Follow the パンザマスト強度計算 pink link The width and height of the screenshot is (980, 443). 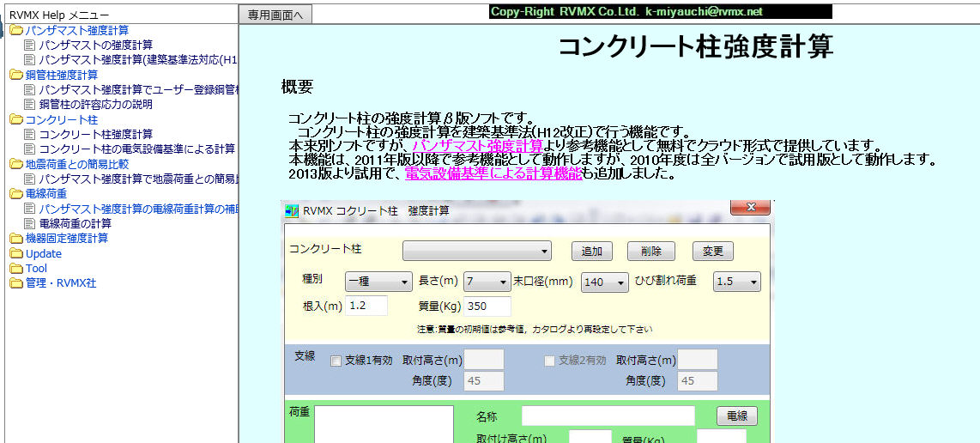click(x=477, y=146)
